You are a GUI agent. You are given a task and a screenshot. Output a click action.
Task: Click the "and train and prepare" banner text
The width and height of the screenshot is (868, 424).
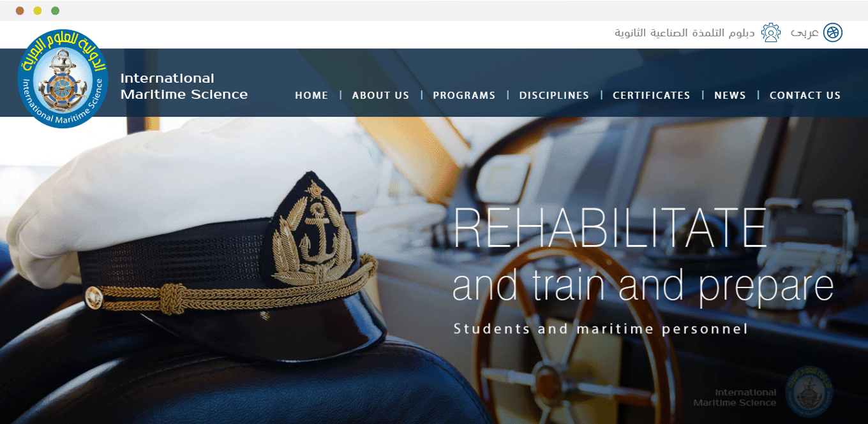pyautogui.click(x=643, y=286)
